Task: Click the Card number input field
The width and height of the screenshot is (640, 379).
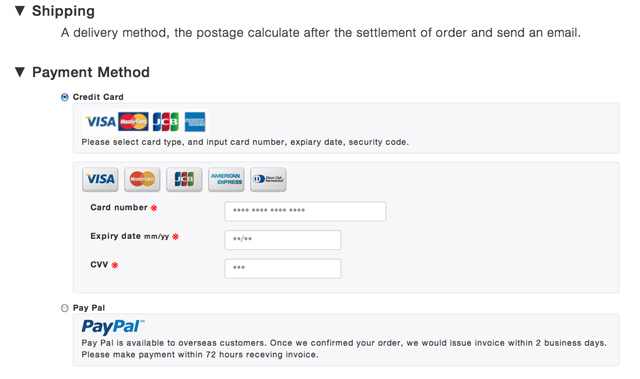Action: click(305, 211)
